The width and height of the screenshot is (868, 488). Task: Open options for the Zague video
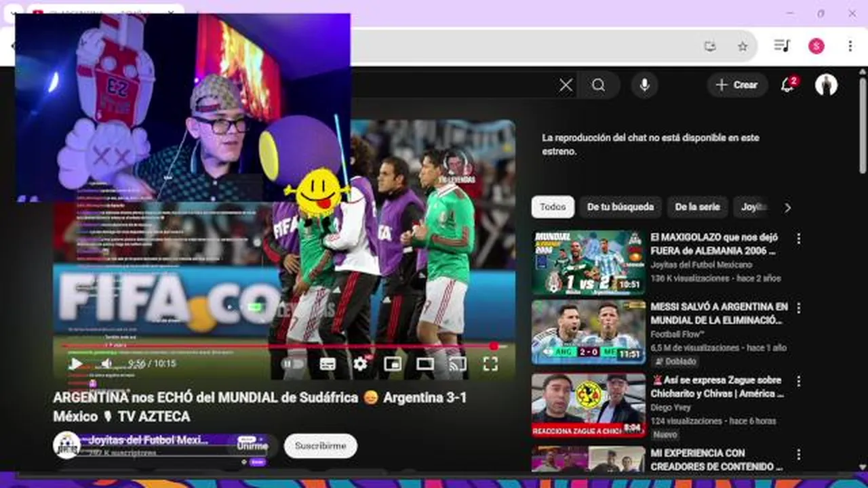pyautogui.click(x=798, y=382)
